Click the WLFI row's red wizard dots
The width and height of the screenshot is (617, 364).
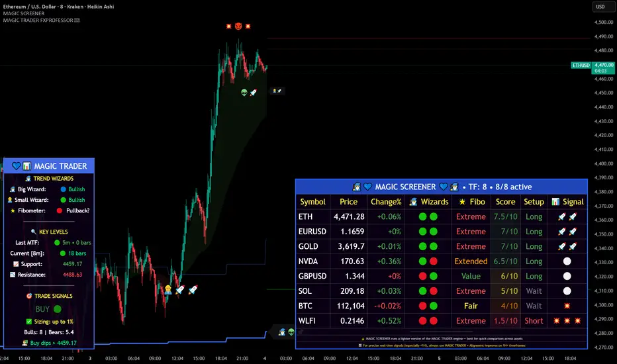point(428,321)
